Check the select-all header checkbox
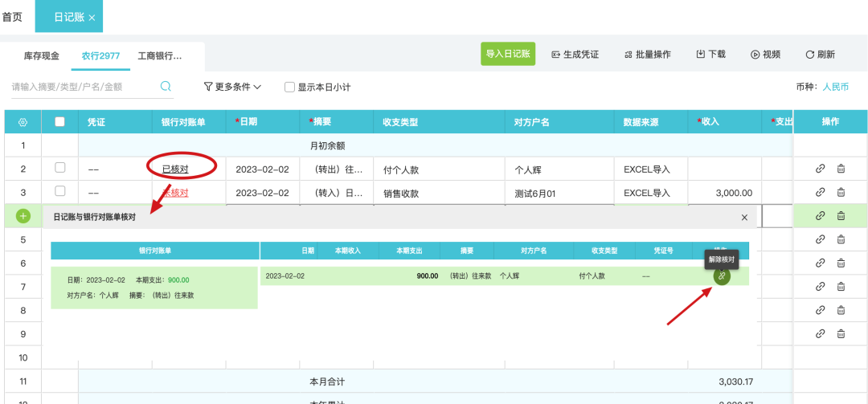868x404 pixels. coord(59,122)
